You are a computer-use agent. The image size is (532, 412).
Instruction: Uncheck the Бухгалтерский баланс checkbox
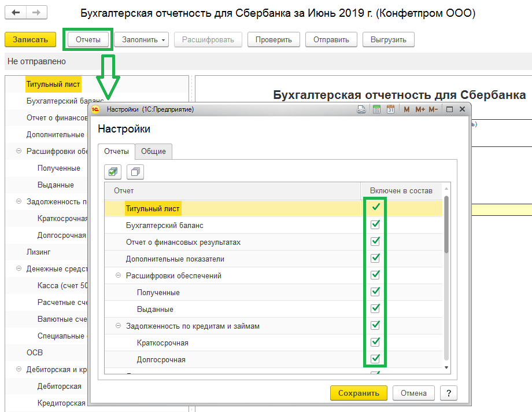375,225
